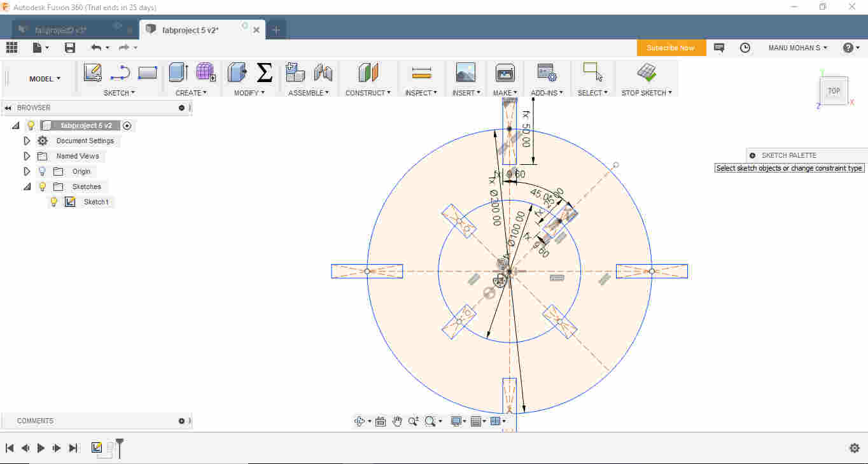Select the Rectangle sketch tool
Viewport: 868px width, 464px height.
click(148, 73)
